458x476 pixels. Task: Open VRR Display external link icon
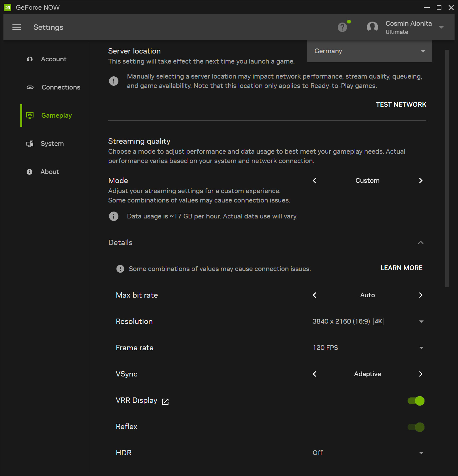165,402
